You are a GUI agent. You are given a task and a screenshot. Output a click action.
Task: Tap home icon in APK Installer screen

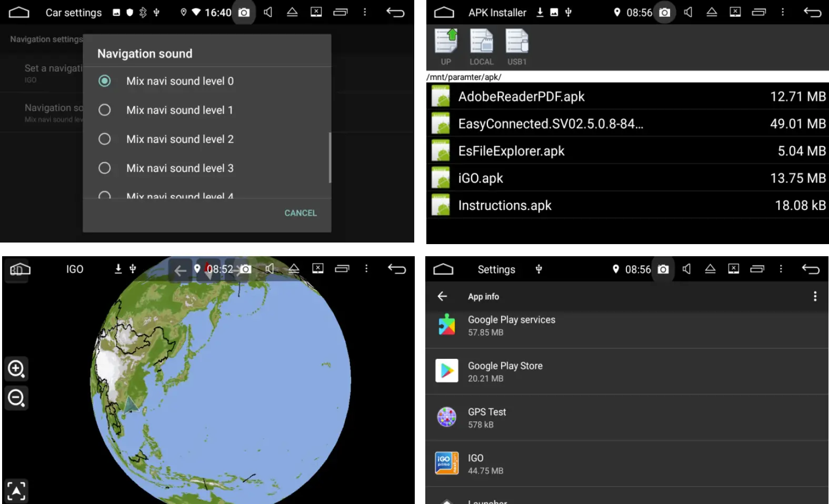coord(444,12)
